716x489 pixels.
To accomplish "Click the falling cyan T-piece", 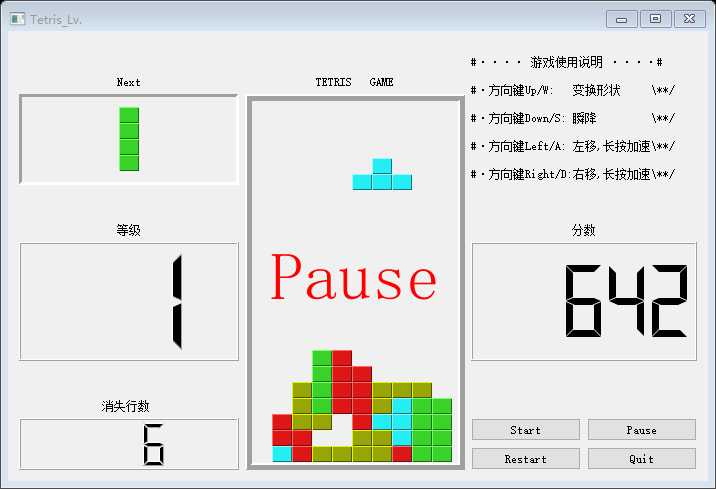I will [382, 174].
